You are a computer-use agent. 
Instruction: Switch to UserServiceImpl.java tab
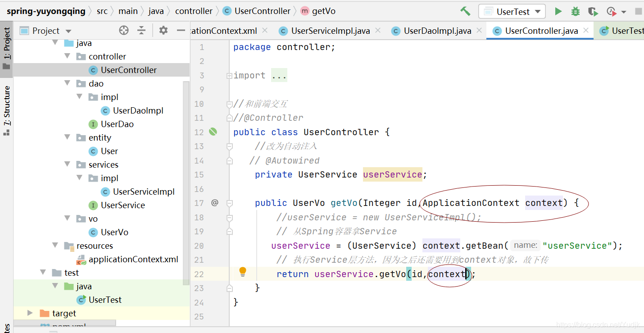(331, 31)
